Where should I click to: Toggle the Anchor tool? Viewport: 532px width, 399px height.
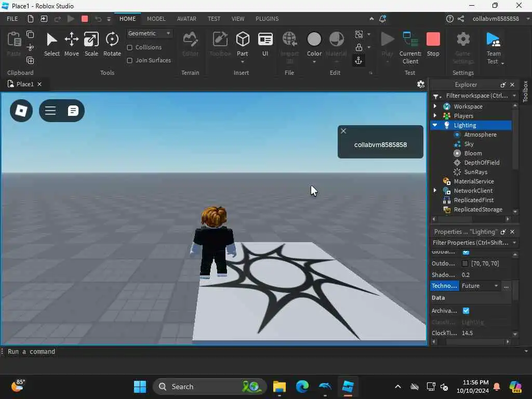pyautogui.click(x=358, y=61)
